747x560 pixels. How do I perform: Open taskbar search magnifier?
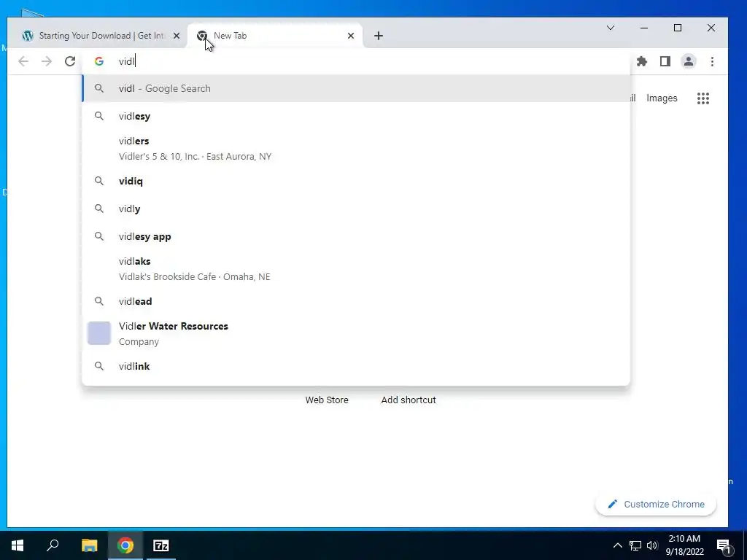click(53, 545)
